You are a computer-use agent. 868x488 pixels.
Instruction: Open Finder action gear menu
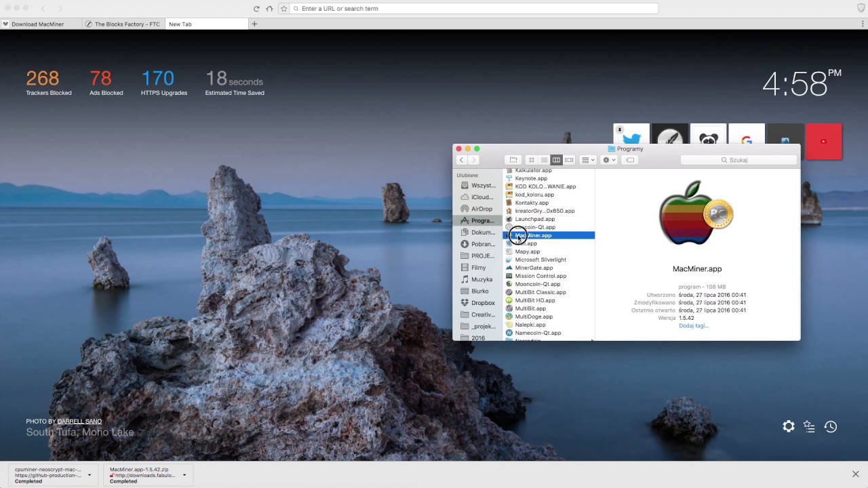[x=609, y=160]
